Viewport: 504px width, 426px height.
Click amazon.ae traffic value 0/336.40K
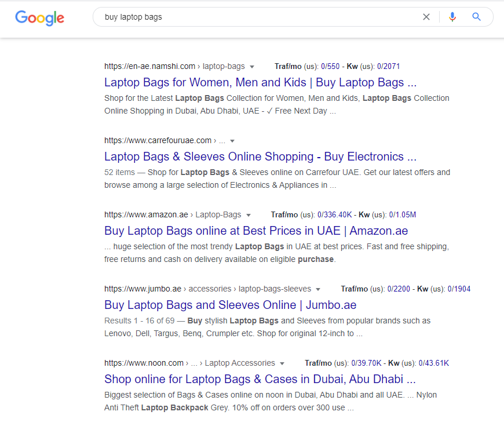pyautogui.click(x=335, y=215)
